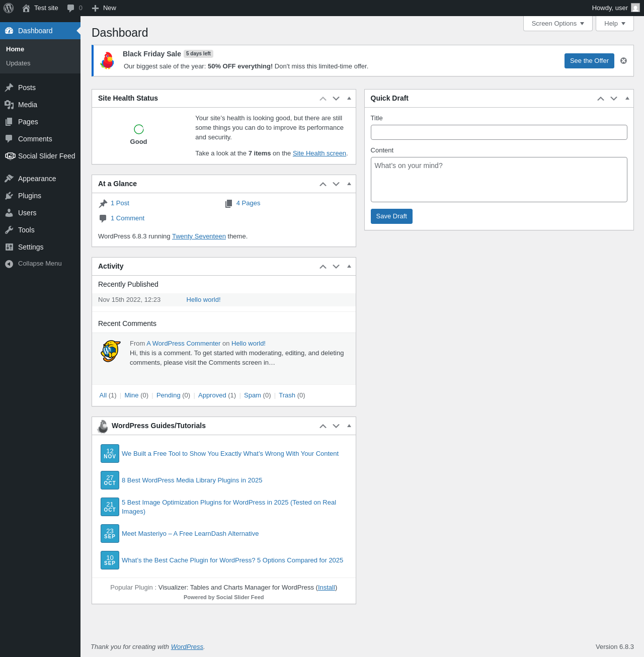The width and height of the screenshot is (644, 657).
Task: Click the Social Slider Feed icon
Action: (x=10, y=156)
